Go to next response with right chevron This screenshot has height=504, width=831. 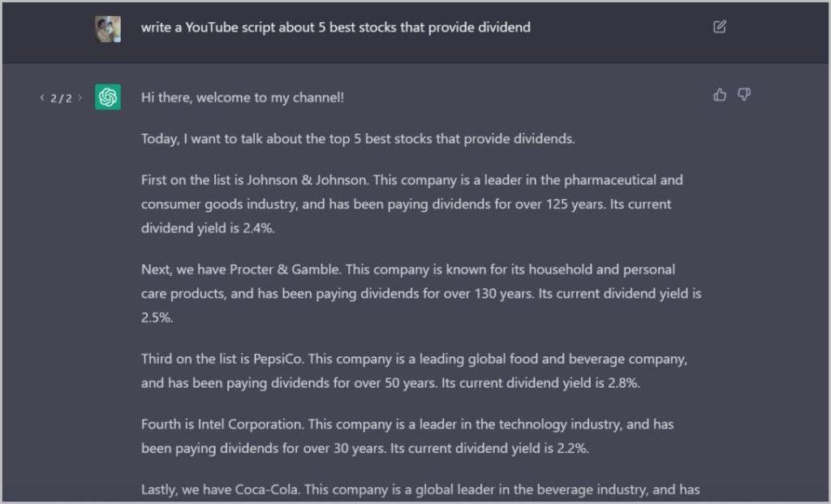point(80,97)
